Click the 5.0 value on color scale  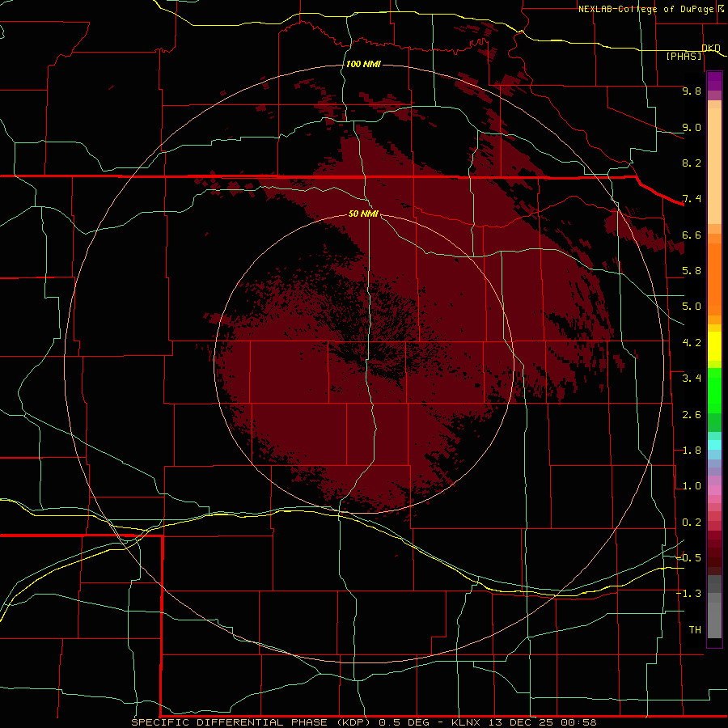click(x=692, y=307)
